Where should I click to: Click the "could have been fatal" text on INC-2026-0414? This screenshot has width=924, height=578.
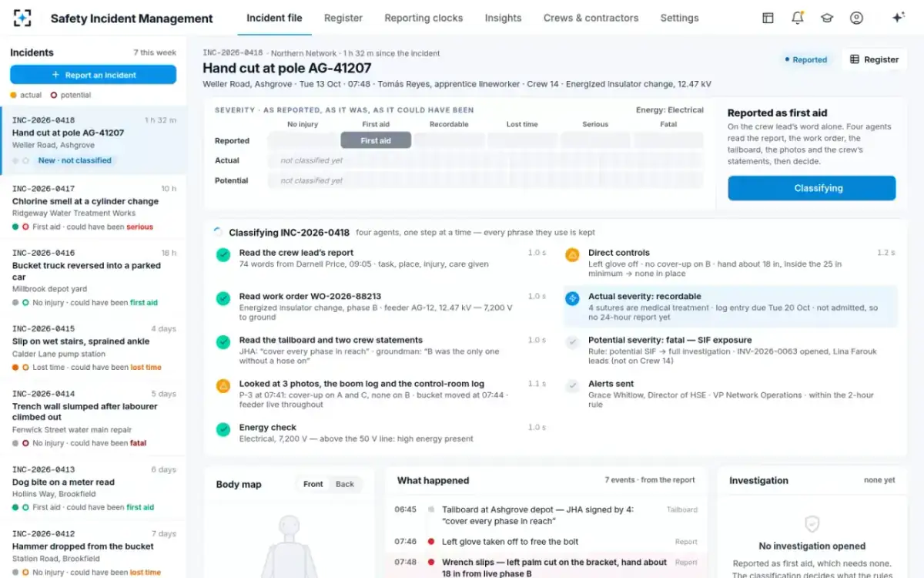(x=108, y=443)
